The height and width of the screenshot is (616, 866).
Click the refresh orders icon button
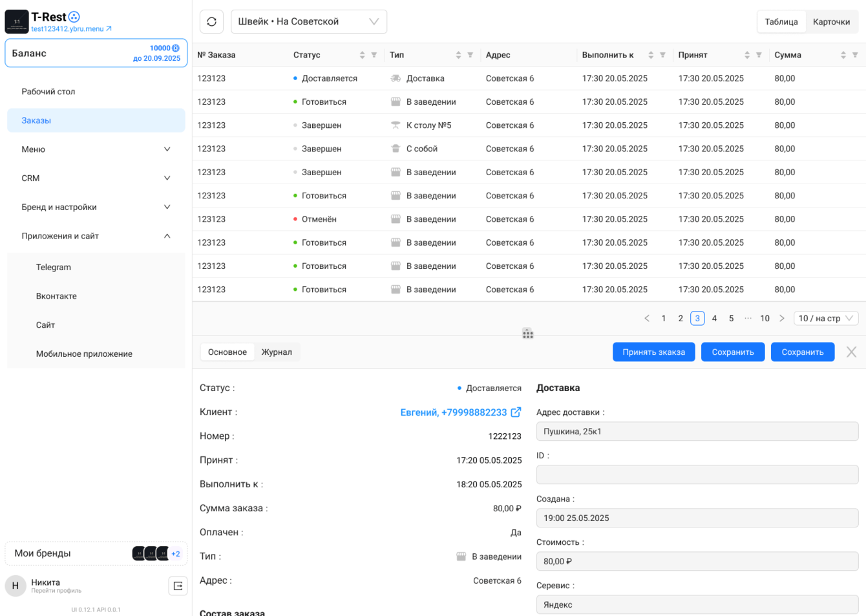point(211,21)
